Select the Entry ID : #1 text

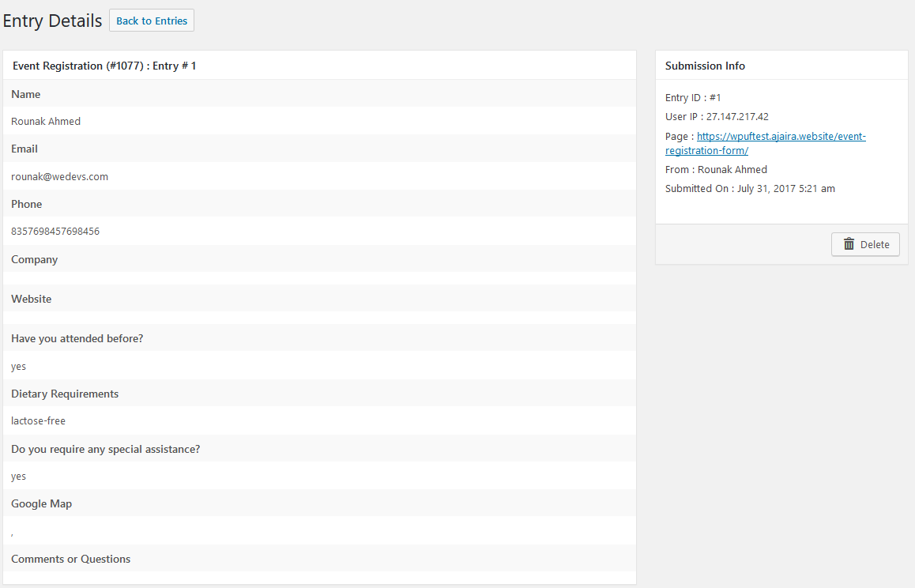[693, 98]
